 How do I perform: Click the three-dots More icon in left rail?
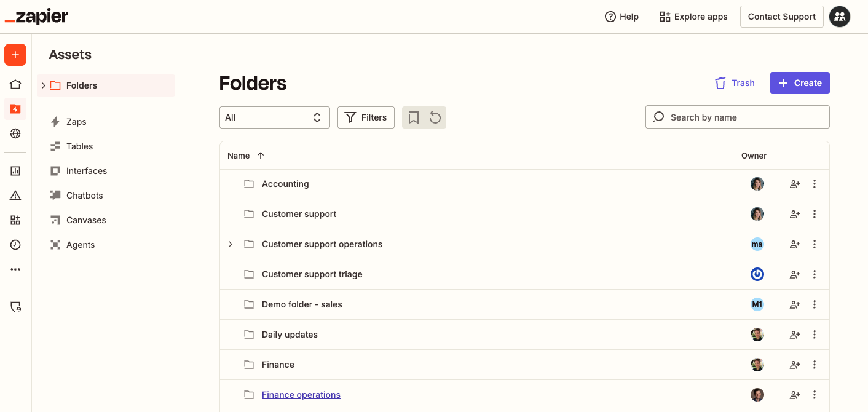click(15, 269)
